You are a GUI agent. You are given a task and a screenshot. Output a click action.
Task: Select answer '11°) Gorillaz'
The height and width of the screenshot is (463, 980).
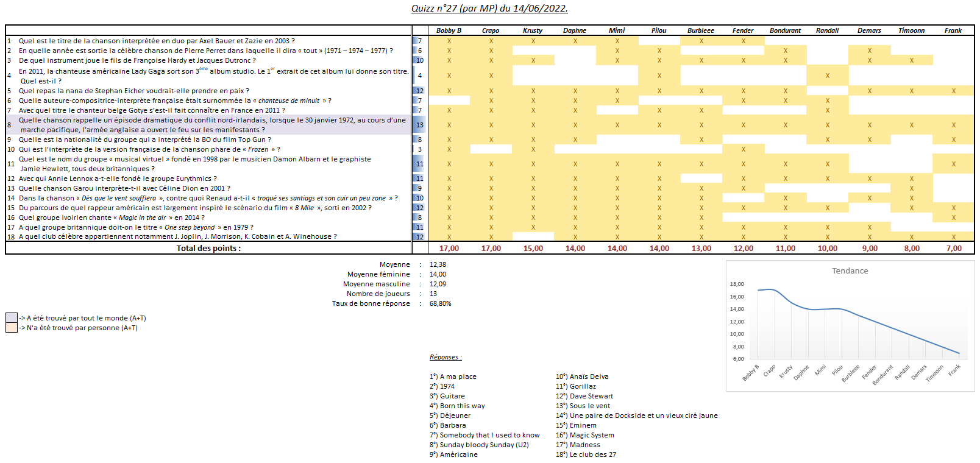pyautogui.click(x=576, y=386)
